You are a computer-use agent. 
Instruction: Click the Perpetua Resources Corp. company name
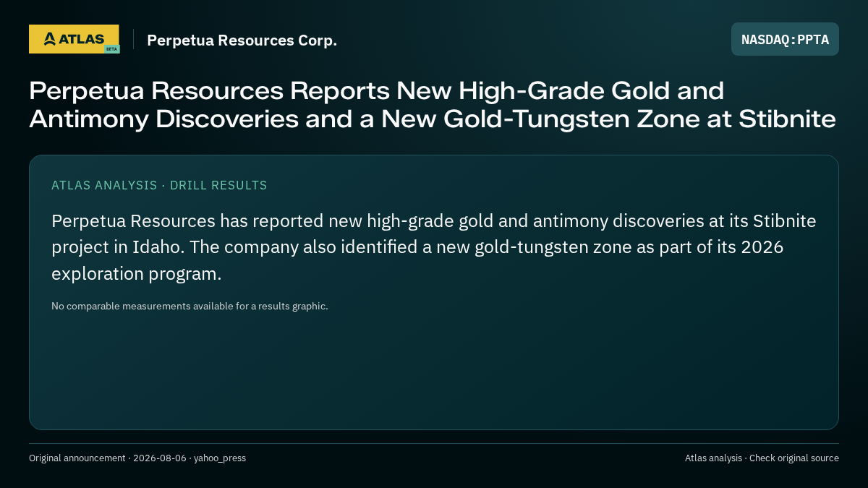click(242, 40)
